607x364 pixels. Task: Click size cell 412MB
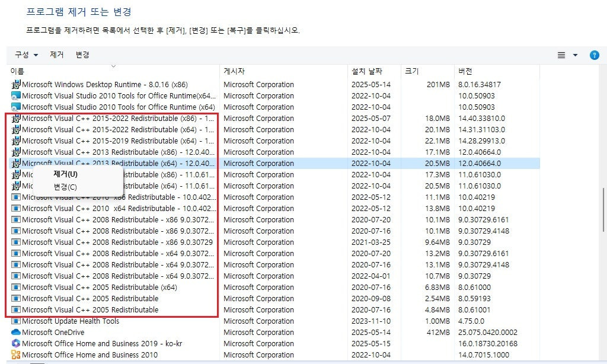pyautogui.click(x=438, y=332)
